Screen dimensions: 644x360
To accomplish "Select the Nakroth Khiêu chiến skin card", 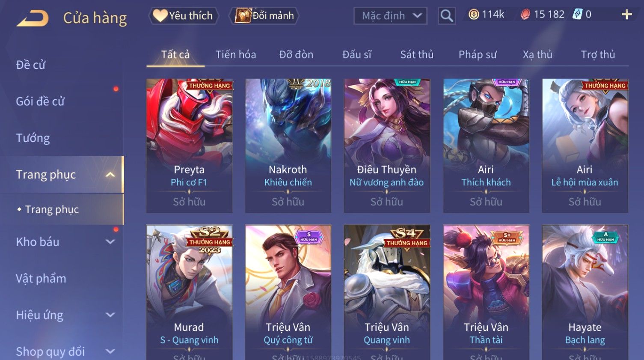I will 288,146.
